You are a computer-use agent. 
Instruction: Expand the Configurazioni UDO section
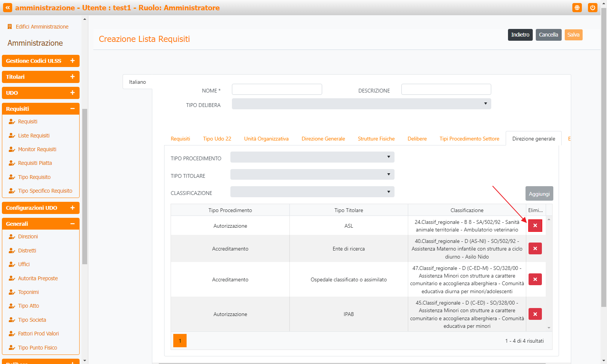tap(41, 208)
